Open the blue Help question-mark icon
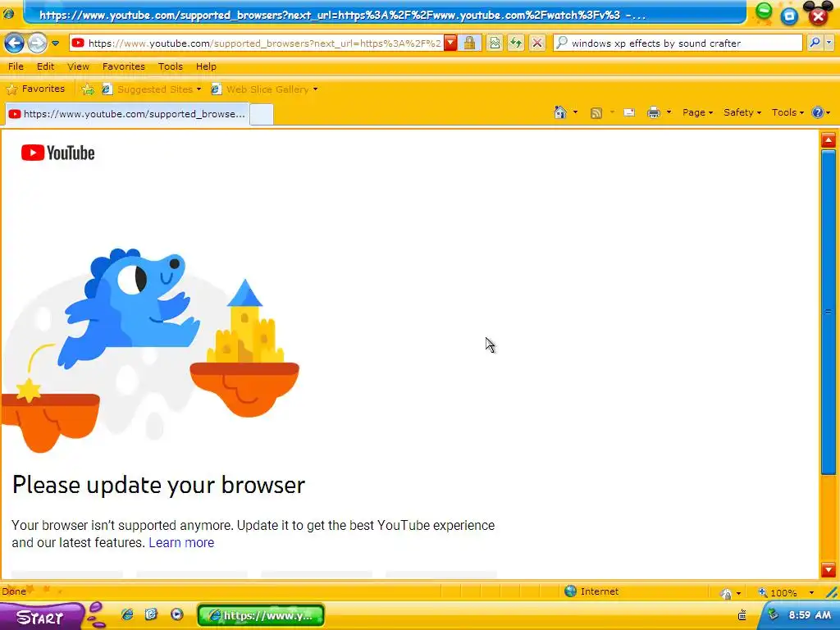 coord(818,112)
